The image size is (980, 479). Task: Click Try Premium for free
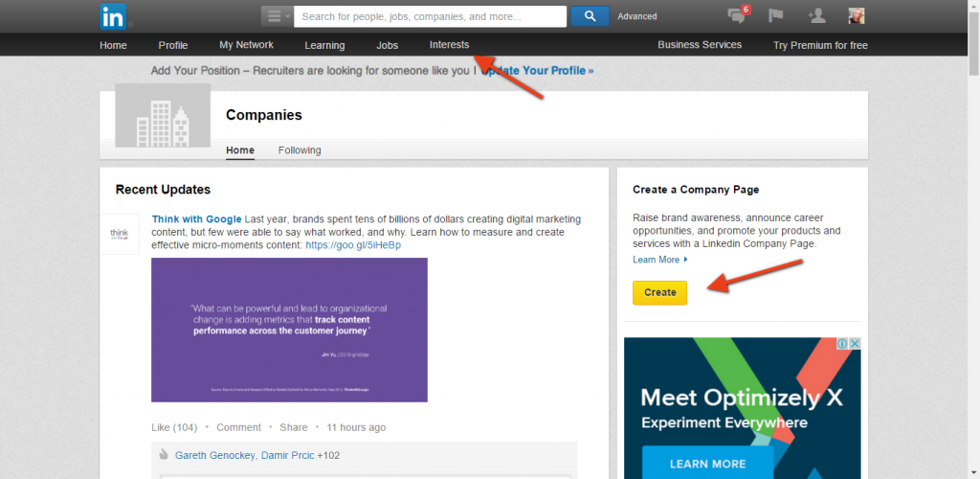[x=820, y=45]
